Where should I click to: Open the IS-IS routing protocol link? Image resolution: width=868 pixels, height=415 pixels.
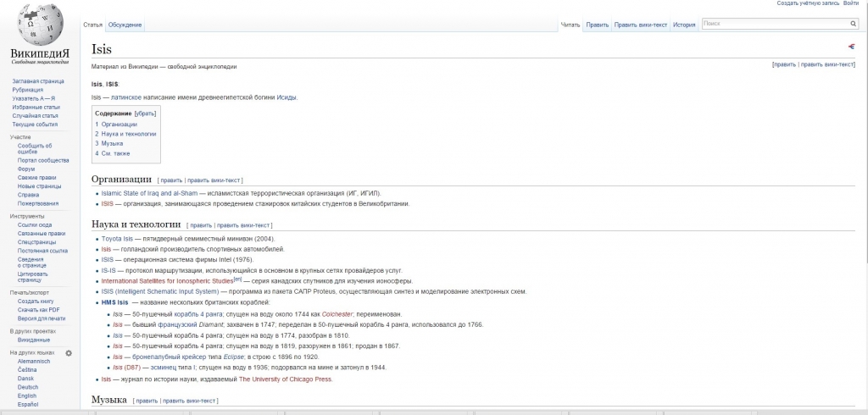pos(108,270)
